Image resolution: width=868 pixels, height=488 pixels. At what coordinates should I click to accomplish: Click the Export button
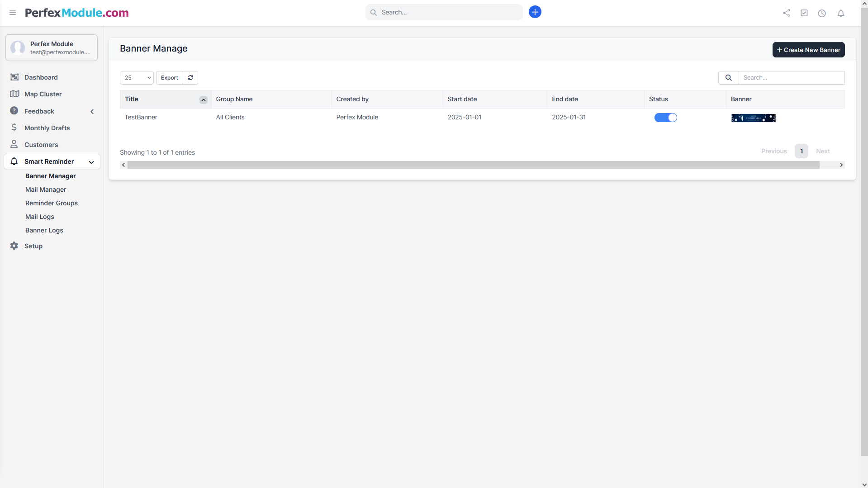click(169, 78)
